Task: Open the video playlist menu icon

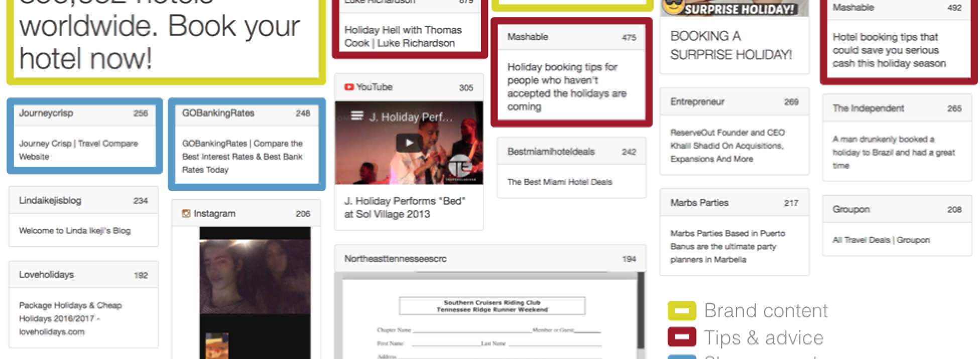Action: tap(357, 116)
